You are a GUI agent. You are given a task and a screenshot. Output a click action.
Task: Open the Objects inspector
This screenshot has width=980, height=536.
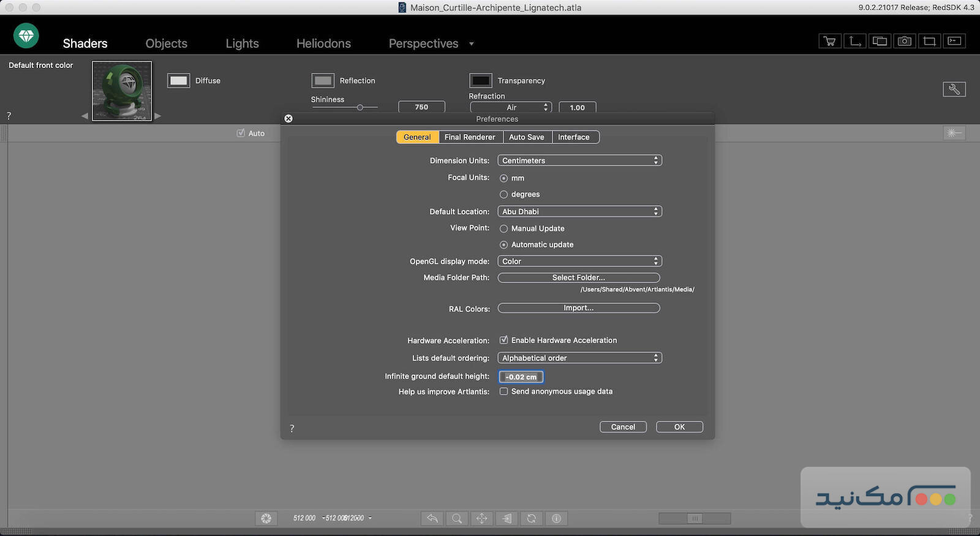pyautogui.click(x=167, y=43)
